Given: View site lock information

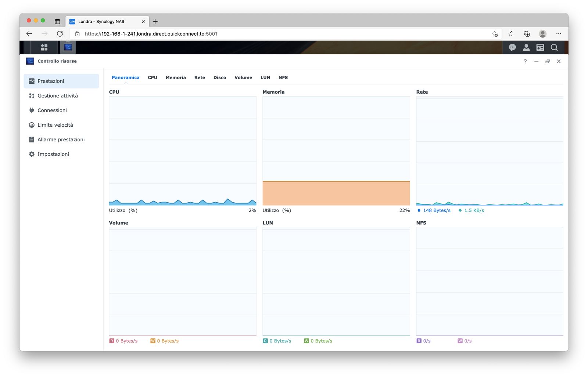Looking at the screenshot, I should [x=77, y=34].
